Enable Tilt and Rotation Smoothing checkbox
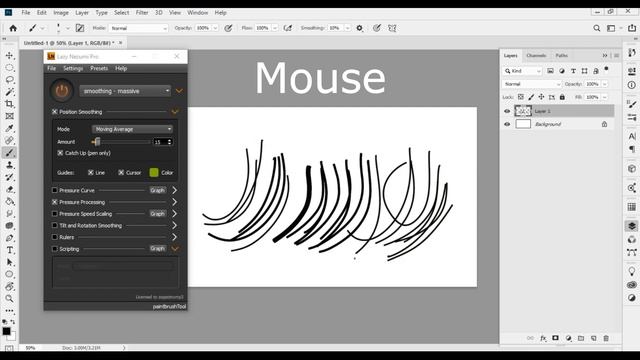This screenshot has height=360, width=640. (x=55, y=225)
